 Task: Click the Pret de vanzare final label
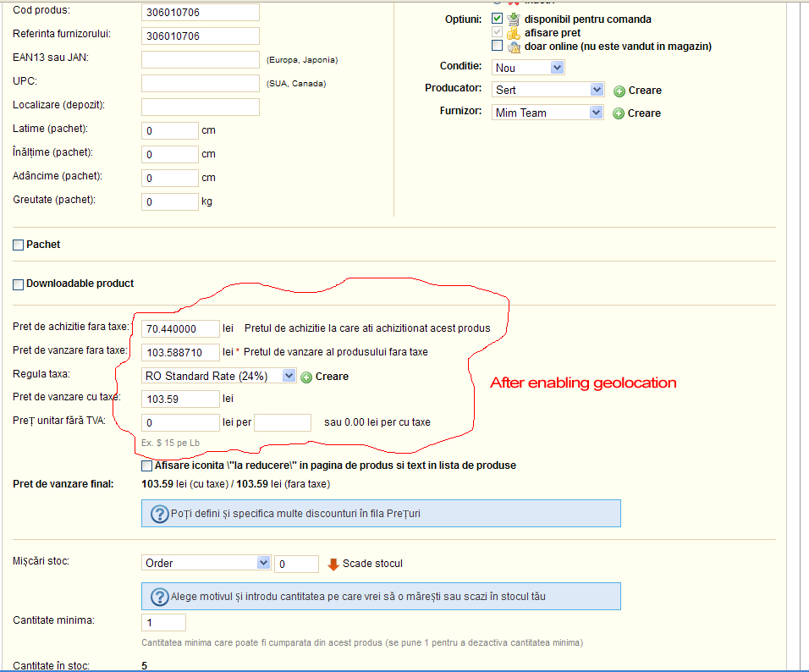(x=63, y=484)
